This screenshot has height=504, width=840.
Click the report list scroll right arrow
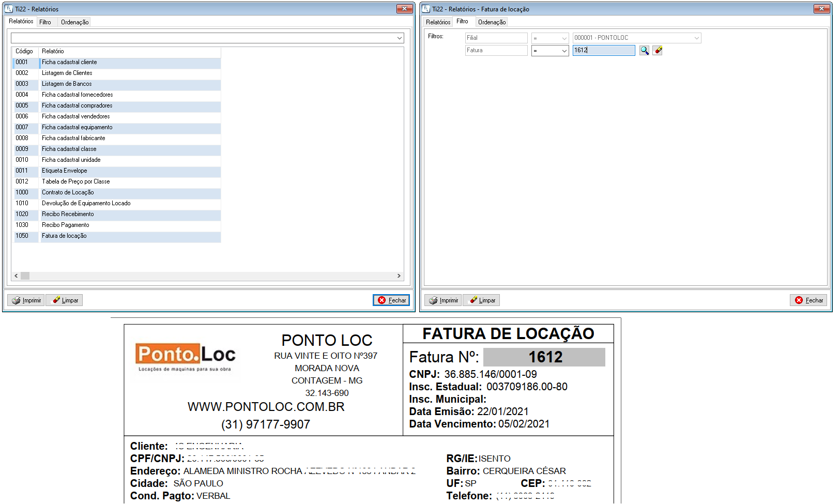[x=399, y=276]
